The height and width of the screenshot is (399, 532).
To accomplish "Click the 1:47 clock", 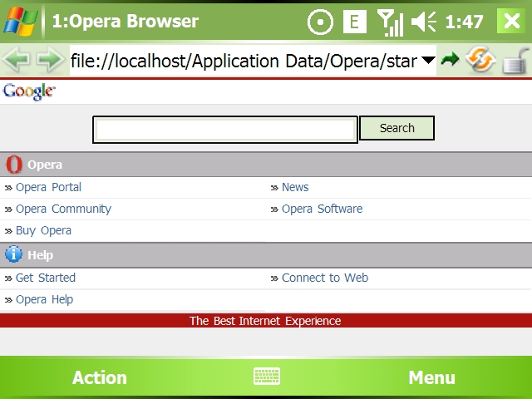I will pos(464,22).
